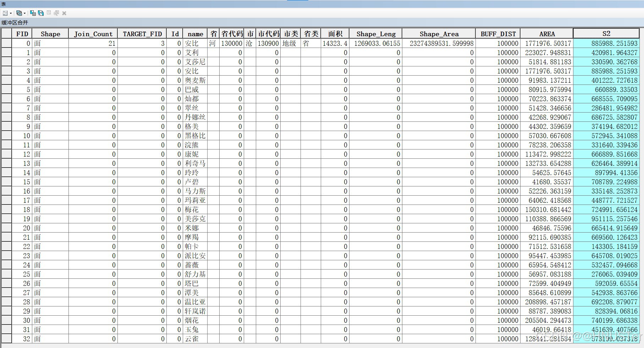Select the Shape_Area column header

click(439, 34)
